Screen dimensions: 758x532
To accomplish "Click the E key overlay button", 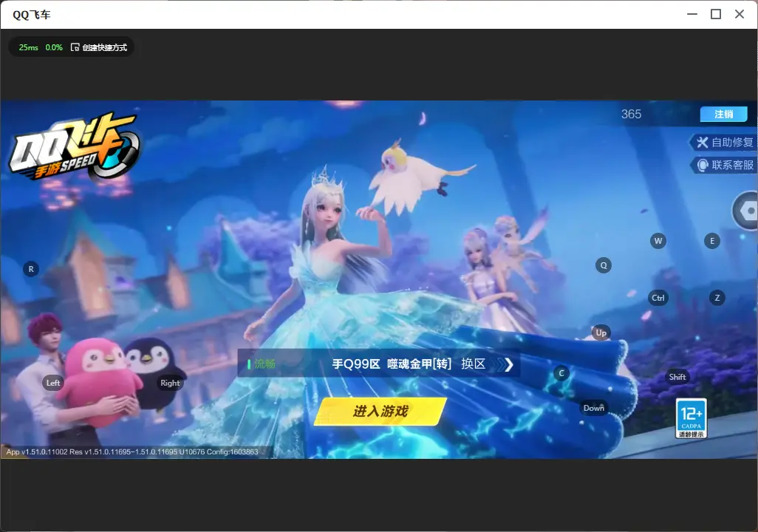I will (x=712, y=241).
